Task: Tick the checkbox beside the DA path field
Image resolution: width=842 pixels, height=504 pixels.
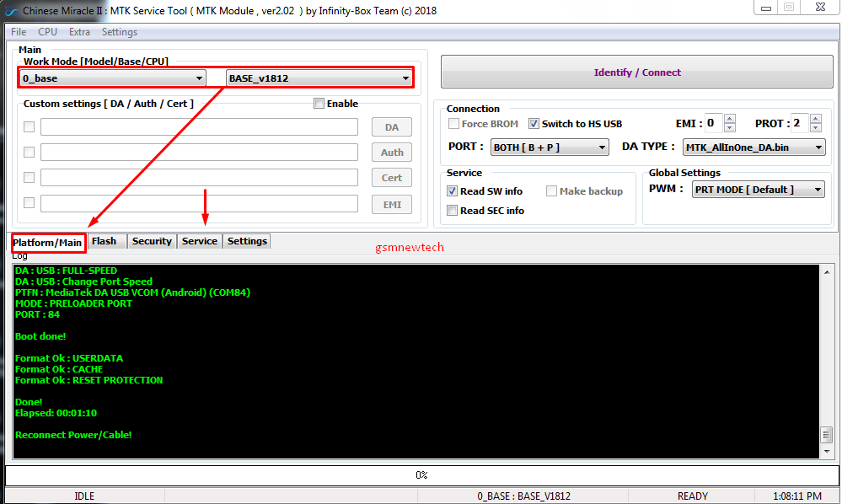Action: coord(29,126)
